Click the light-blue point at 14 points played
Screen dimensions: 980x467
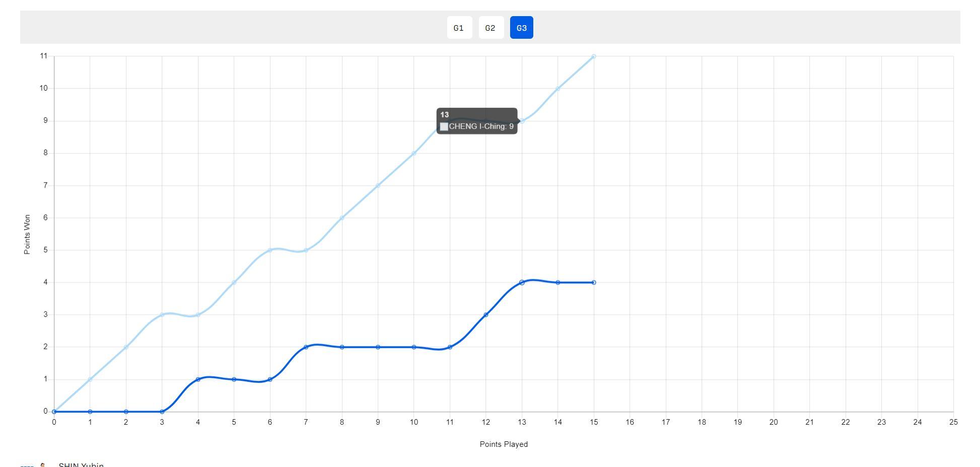click(557, 89)
